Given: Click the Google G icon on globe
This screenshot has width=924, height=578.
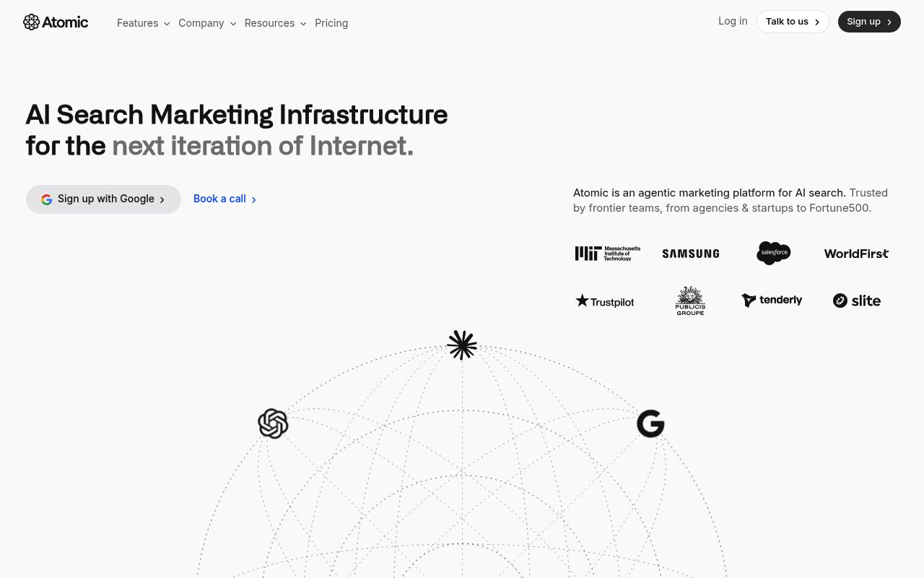Looking at the screenshot, I should 650,424.
